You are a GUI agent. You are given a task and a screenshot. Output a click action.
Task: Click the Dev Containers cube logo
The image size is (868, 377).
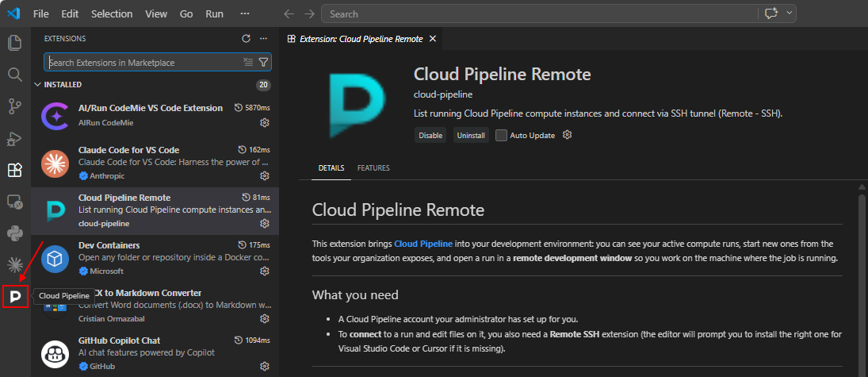[x=55, y=259]
